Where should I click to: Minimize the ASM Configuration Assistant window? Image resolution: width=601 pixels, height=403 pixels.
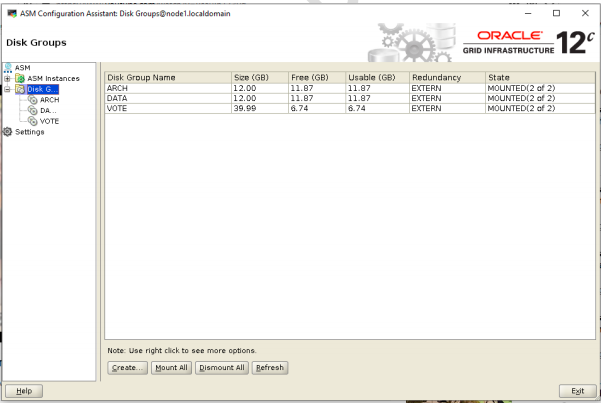pos(528,13)
